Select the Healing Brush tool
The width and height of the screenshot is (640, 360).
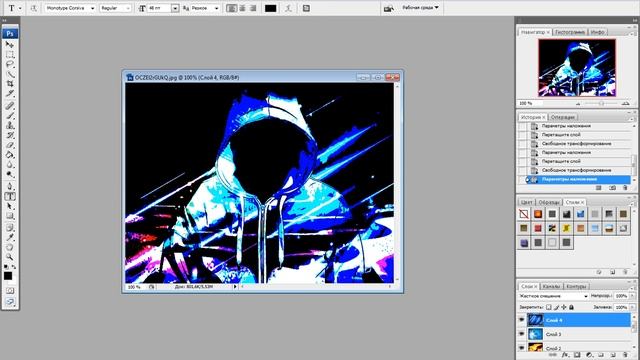pos(10,106)
